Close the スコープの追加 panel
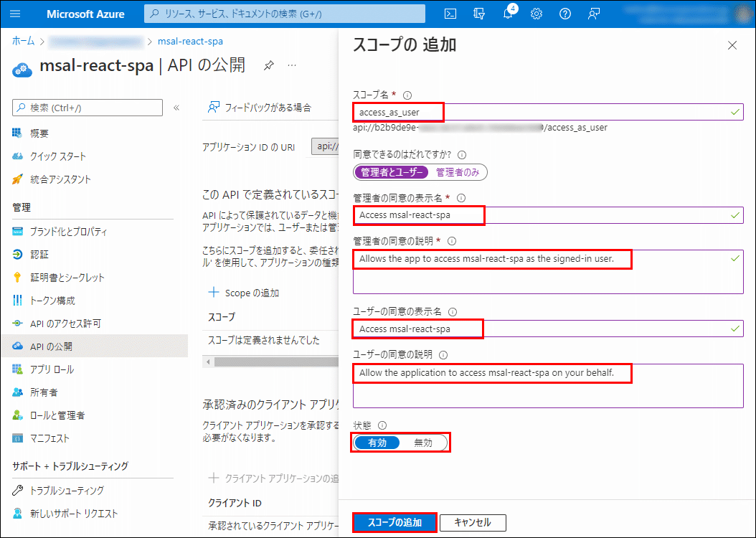The height and width of the screenshot is (538, 756). click(x=732, y=45)
